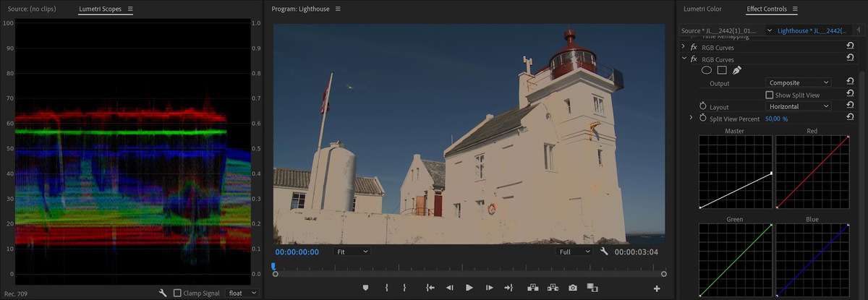Go to In point button

tap(430, 288)
